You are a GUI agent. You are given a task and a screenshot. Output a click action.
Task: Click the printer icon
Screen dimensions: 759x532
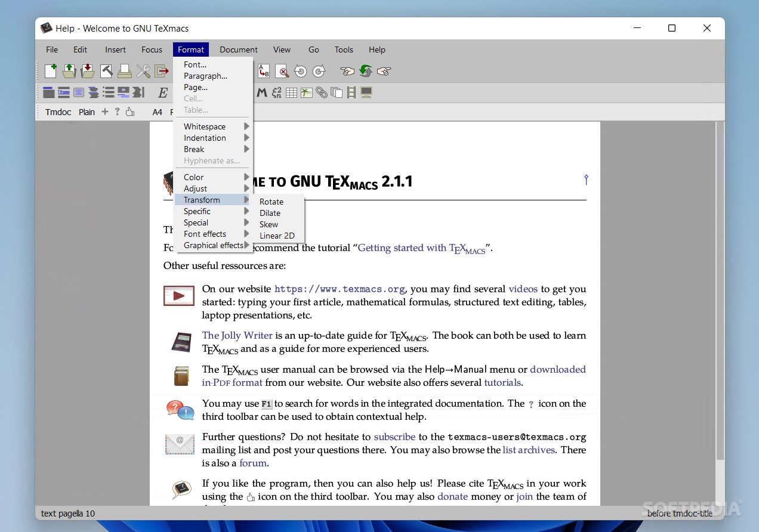[125, 71]
